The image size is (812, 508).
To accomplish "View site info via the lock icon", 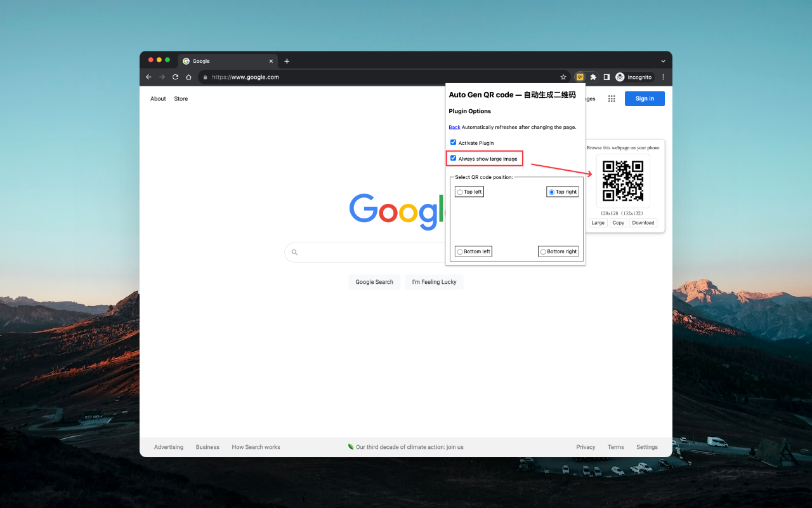I will click(205, 77).
